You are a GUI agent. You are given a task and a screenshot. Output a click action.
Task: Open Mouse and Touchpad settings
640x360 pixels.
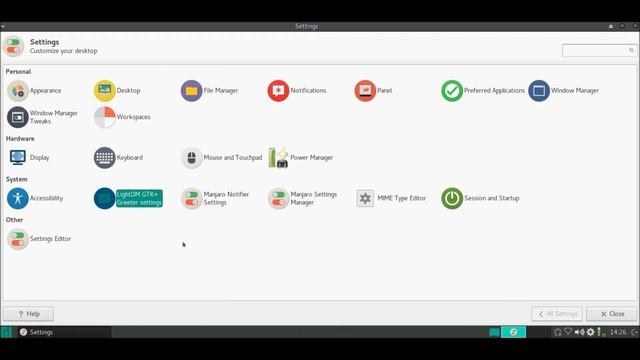222,158
